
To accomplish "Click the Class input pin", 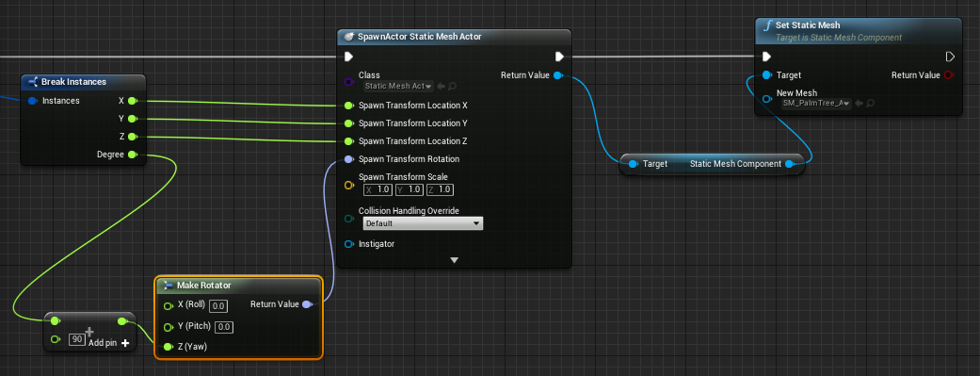I will pos(348,82).
